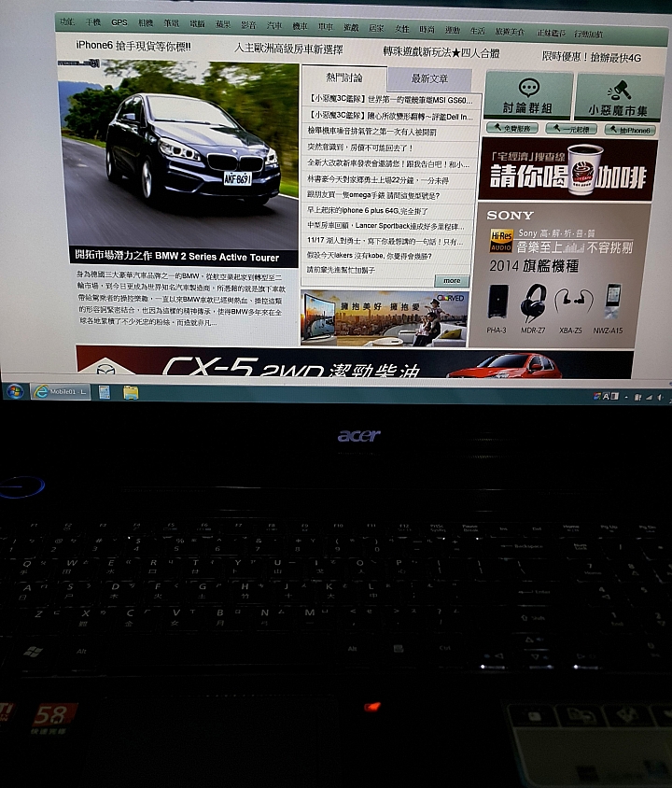Screen dimensions: 672x788
Task: Open the thread 請前輩先進幫忙加點子
Action: tap(341, 270)
